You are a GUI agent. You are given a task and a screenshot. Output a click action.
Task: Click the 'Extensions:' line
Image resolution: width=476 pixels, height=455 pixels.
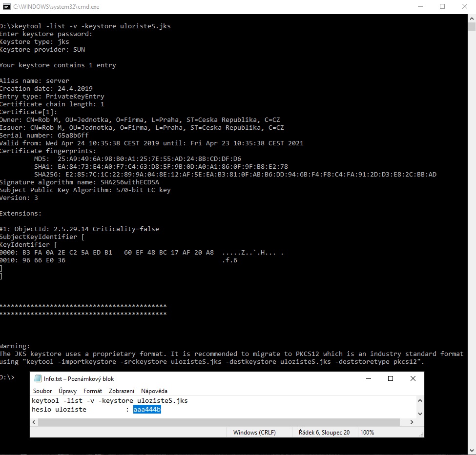point(21,213)
